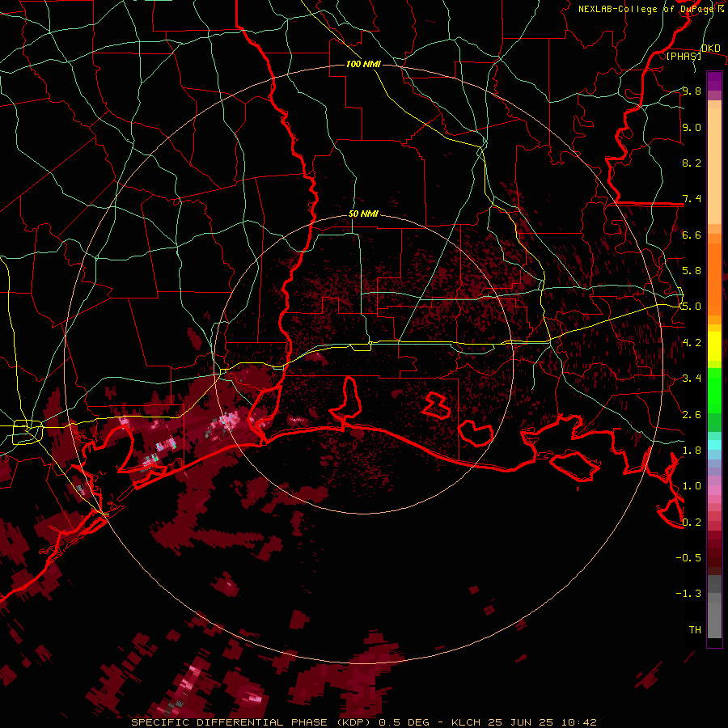Click the "DKD" label above the color scale
Viewport: 728px width, 728px height.
[x=711, y=49]
